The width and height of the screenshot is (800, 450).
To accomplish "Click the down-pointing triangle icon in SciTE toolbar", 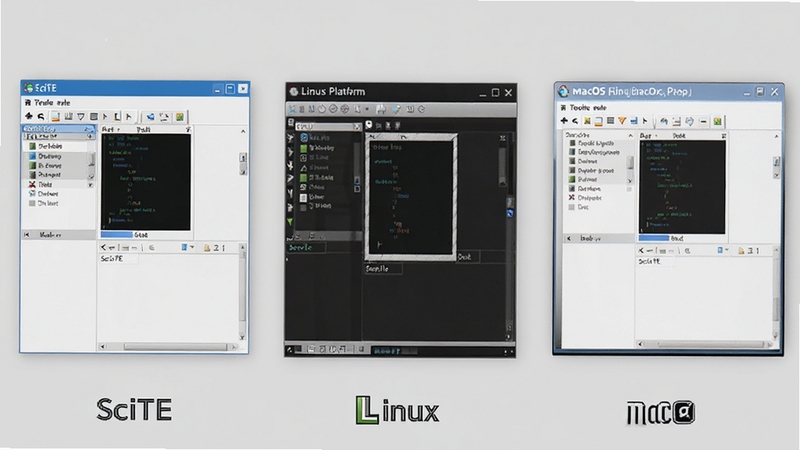I will pos(81,117).
